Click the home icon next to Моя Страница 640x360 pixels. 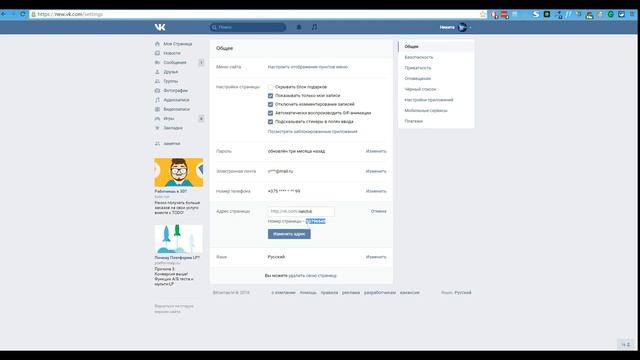(x=157, y=44)
